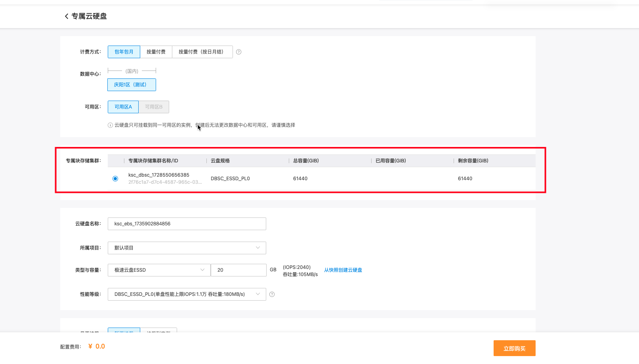
Task: Open 从快照创建云硬盘 link
Action: click(343, 270)
